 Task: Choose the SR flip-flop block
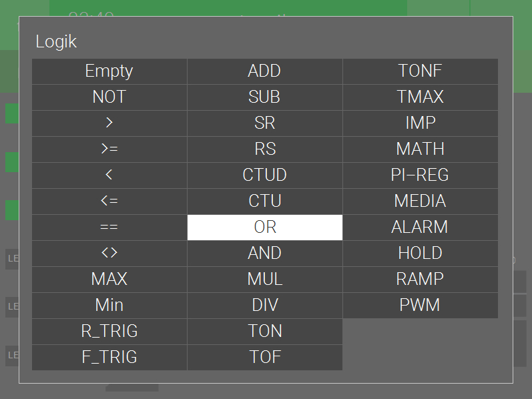(264, 123)
